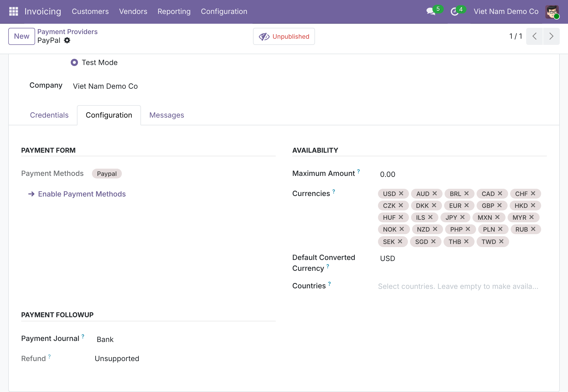Go to next record arrow
The image size is (568, 392).
tap(551, 36)
